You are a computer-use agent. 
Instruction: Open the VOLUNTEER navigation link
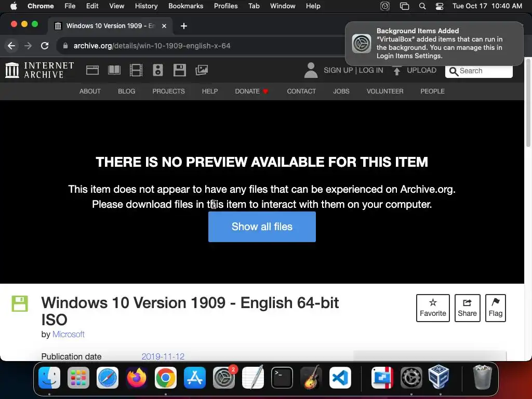(x=385, y=91)
